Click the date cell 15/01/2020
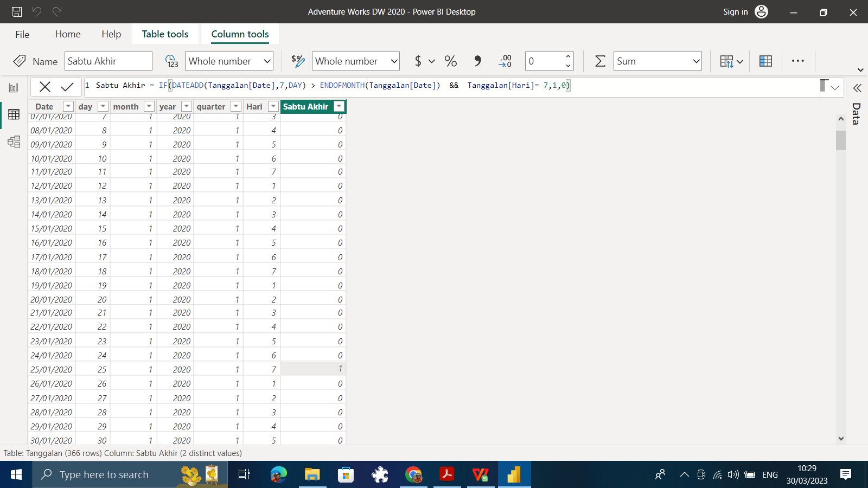The height and width of the screenshot is (488, 868). [52, 228]
